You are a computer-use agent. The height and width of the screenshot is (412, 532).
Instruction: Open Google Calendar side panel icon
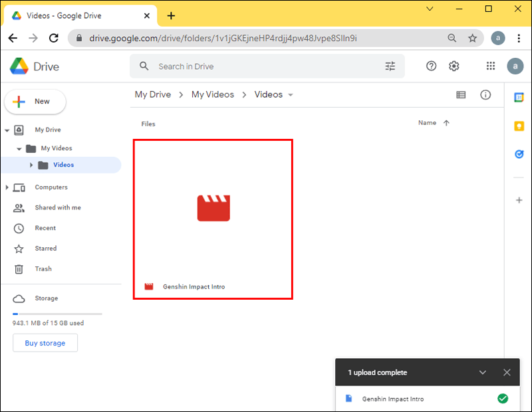click(x=519, y=97)
